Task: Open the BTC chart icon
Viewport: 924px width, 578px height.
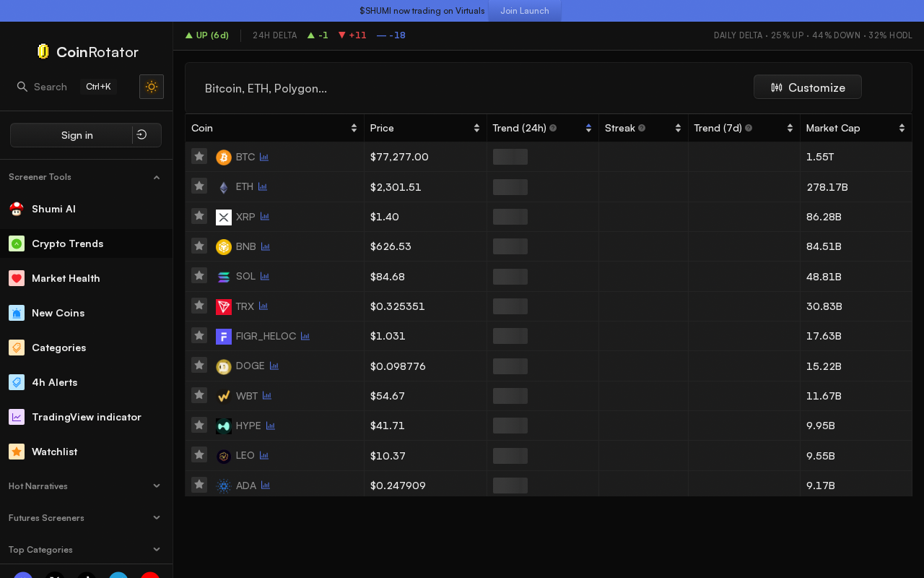Action: (264, 157)
